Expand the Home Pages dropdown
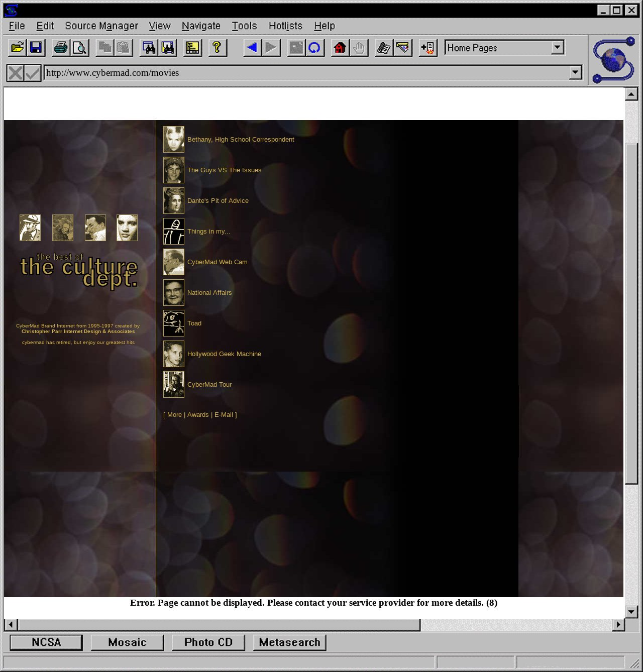Screen dimensions: 643x672 click(x=557, y=47)
